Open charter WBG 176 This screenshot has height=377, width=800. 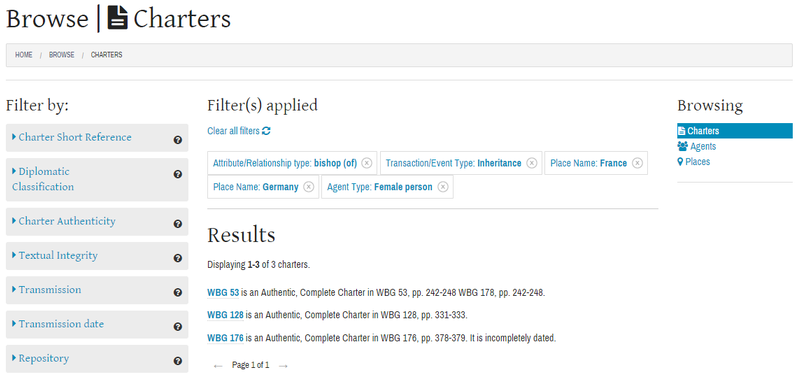[225, 338]
